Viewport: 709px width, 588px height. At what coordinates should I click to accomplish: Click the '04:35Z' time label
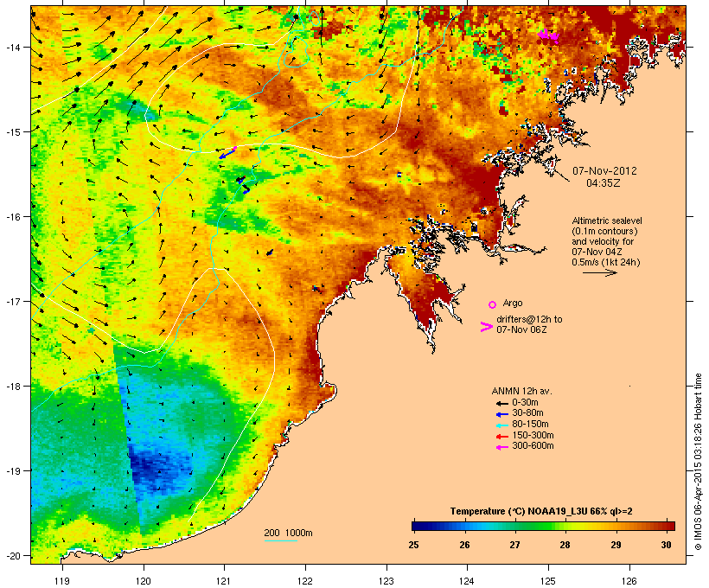click(604, 183)
